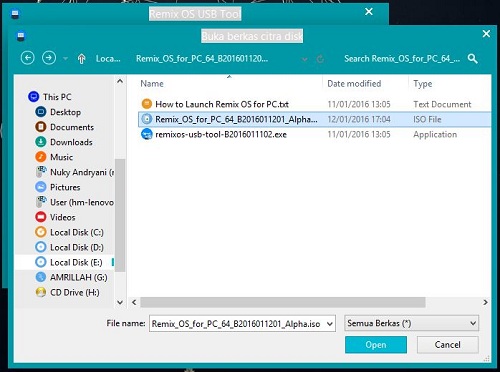The image size is (500, 372).
Task: Click the navigation pane vertical scrollbar thumb
Action: 120,215
